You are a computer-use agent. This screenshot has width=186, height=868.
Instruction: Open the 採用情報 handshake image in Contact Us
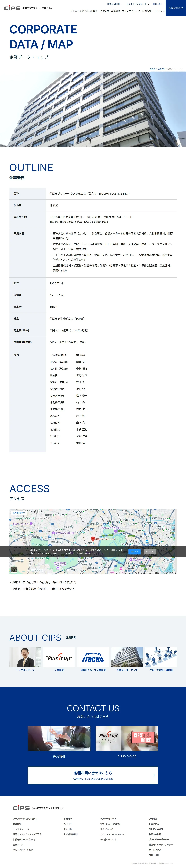coord(59,738)
